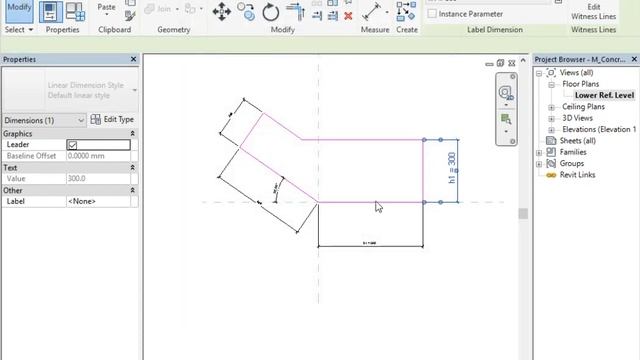
Task: Select the Rotate tool
Action: pyautogui.click(x=271, y=12)
